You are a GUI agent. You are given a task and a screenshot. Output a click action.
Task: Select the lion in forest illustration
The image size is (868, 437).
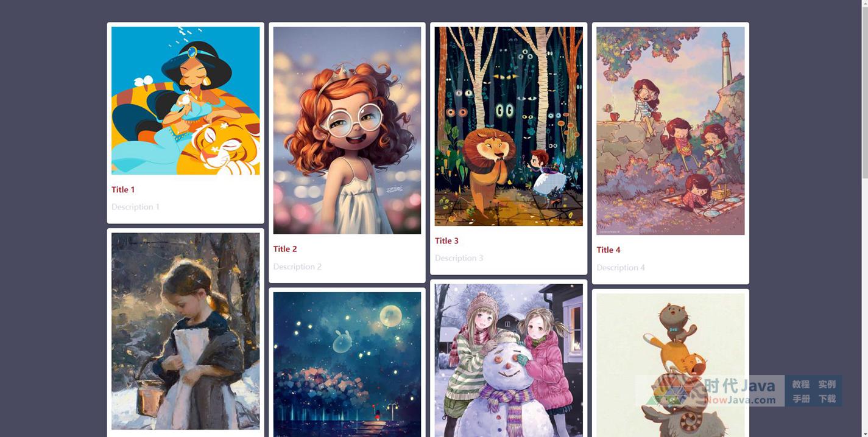pos(509,126)
